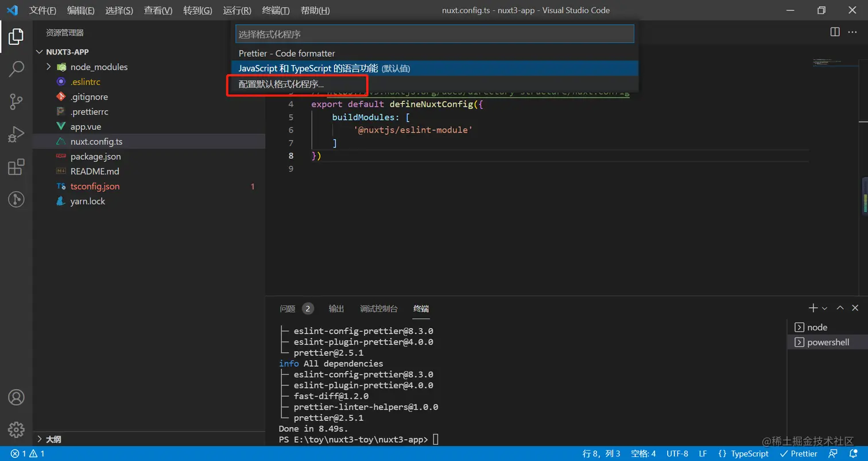Focus the 选择格式化程序 input box
The height and width of the screenshot is (461, 868).
coord(435,34)
